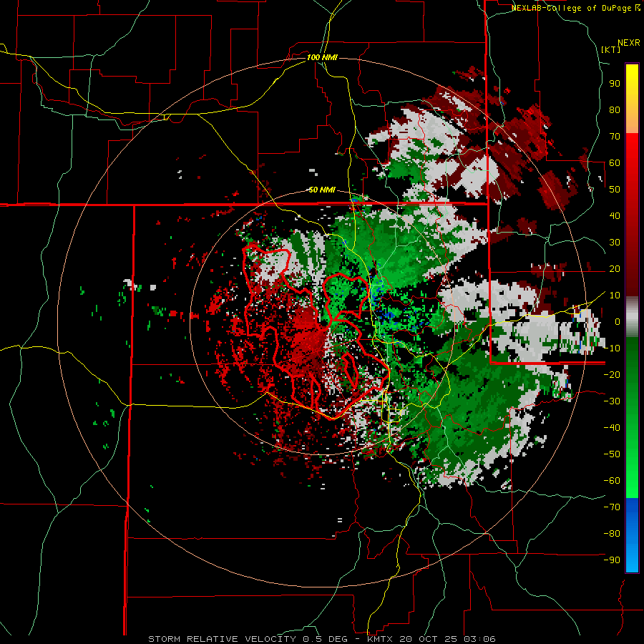Click the -80 value on the velocity scale

tap(612, 534)
